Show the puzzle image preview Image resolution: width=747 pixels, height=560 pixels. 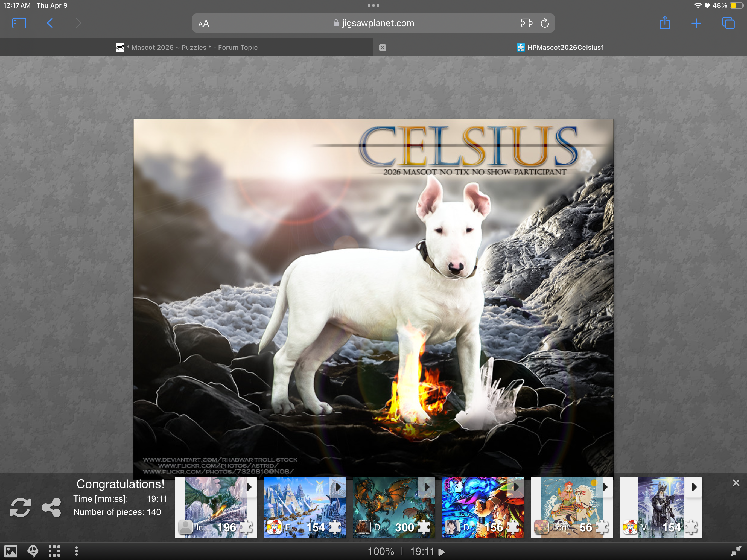tap(11, 551)
